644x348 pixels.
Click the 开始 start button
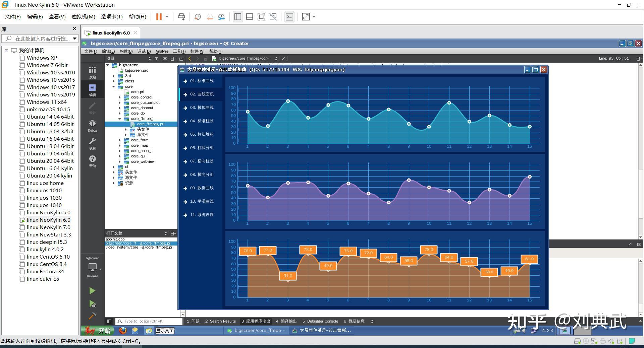(x=98, y=331)
